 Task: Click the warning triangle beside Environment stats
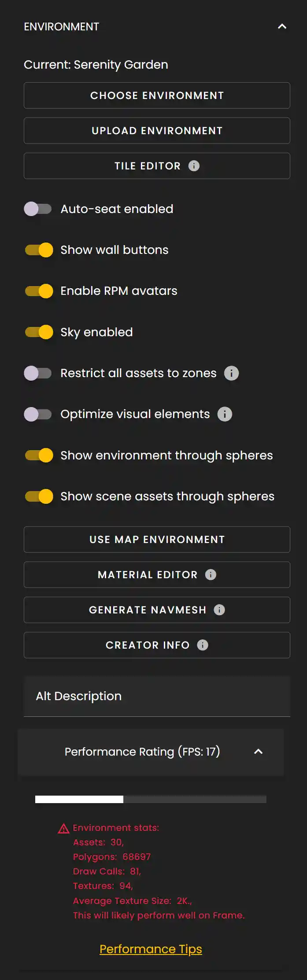(x=63, y=828)
